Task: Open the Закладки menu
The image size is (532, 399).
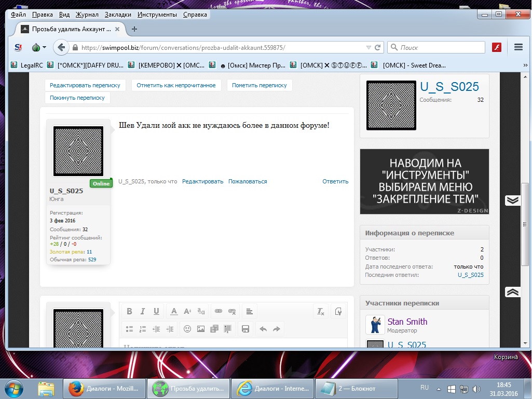Action: [x=118, y=15]
